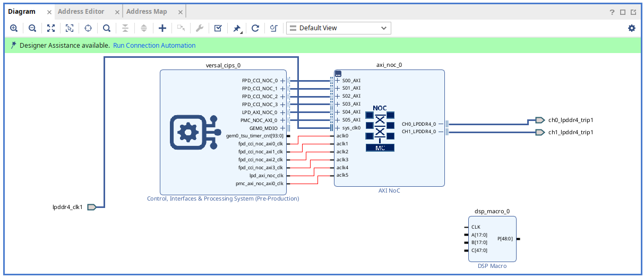
Task: Expand the S04_AXI pin on axi_noc_0
Action: click(x=338, y=112)
